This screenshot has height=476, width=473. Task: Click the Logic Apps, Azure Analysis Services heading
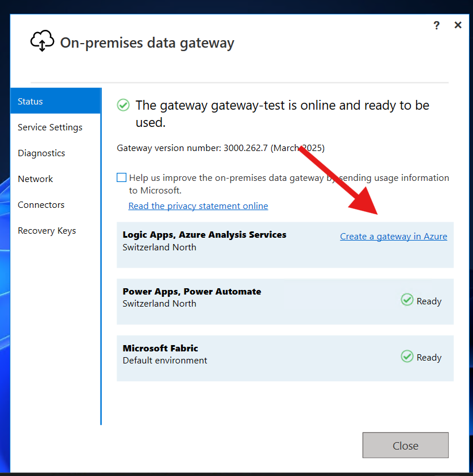[204, 234]
